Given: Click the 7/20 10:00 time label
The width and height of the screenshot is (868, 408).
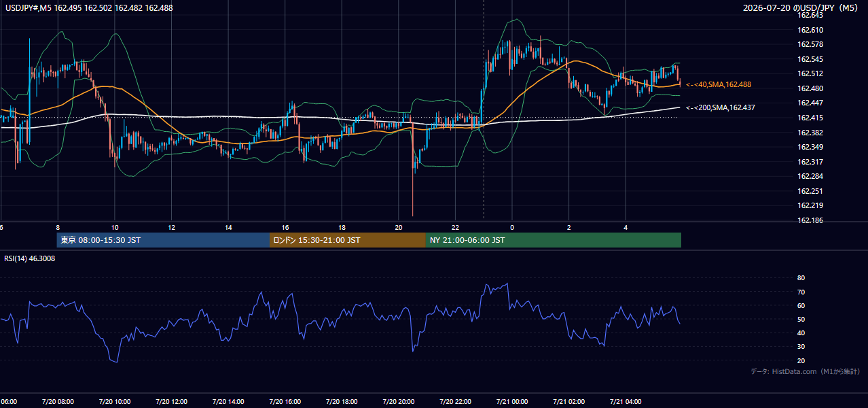Looking at the screenshot, I should pos(114,402).
